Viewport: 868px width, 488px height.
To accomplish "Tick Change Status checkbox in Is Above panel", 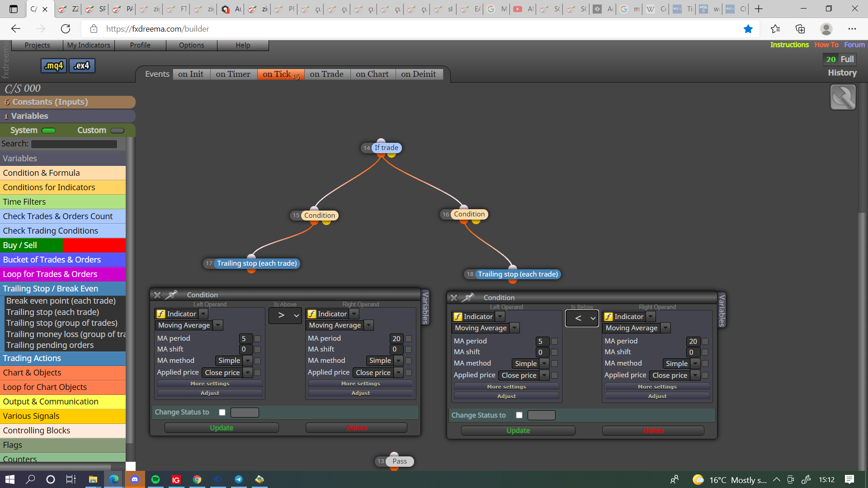I will pos(222,412).
